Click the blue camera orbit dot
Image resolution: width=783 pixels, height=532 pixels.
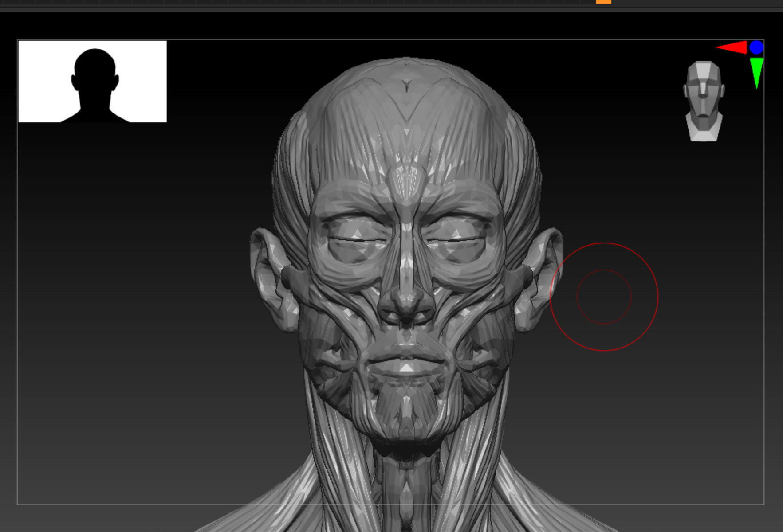tap(756, 47)
